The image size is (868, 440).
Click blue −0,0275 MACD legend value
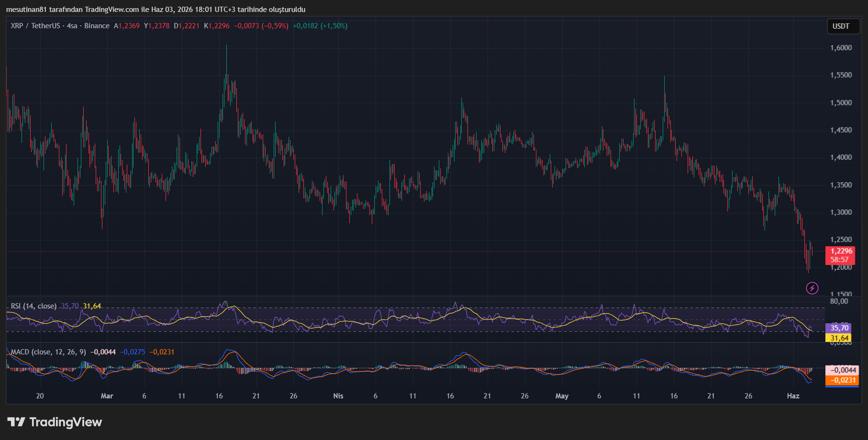[x=133, y=352]
